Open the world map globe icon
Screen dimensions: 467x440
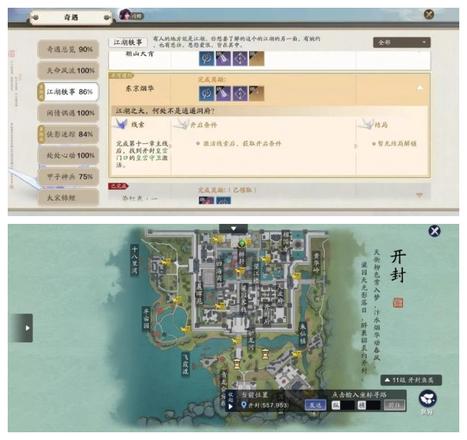point(428,399)
